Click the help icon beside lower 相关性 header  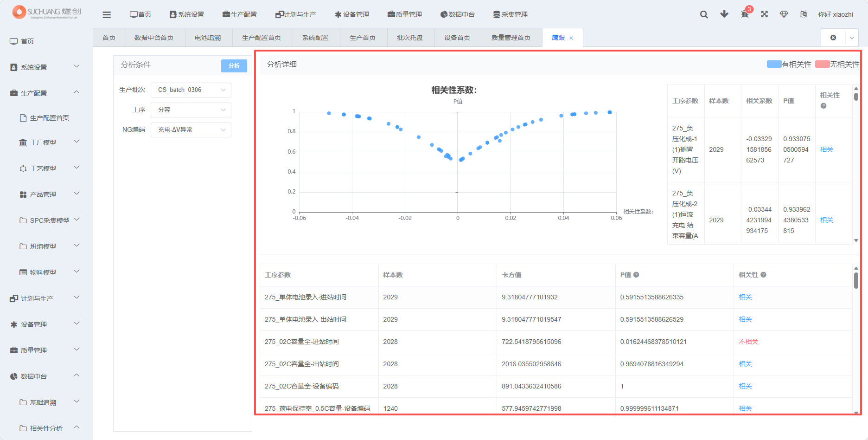(x=763, y=275)
